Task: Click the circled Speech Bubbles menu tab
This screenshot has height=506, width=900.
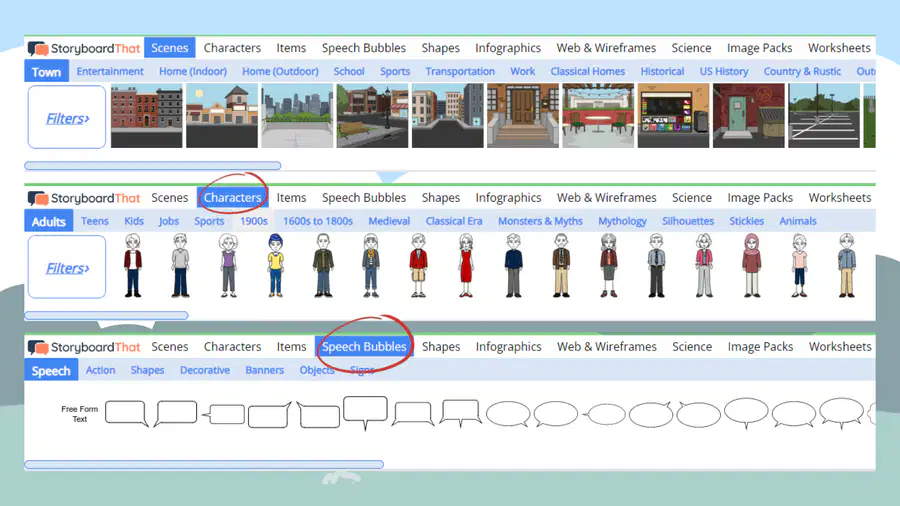Action: click(x=364, y=347)
